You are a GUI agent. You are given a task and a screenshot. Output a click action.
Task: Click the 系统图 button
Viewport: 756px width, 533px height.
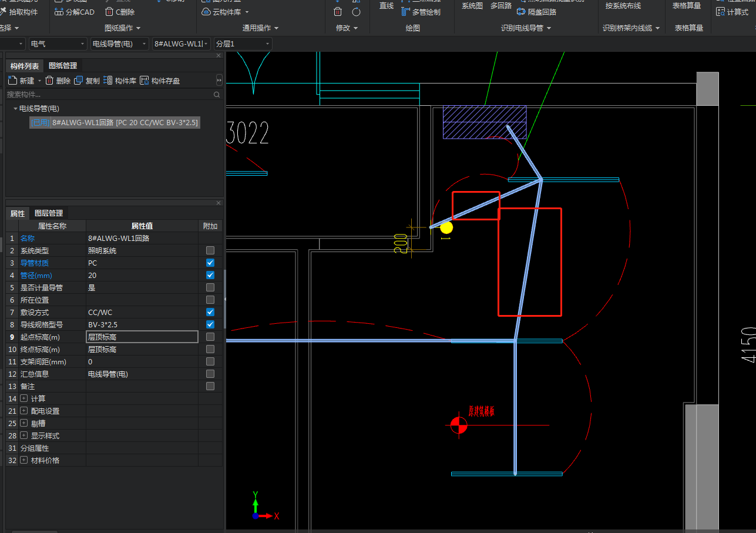click(x=472, y=6)
